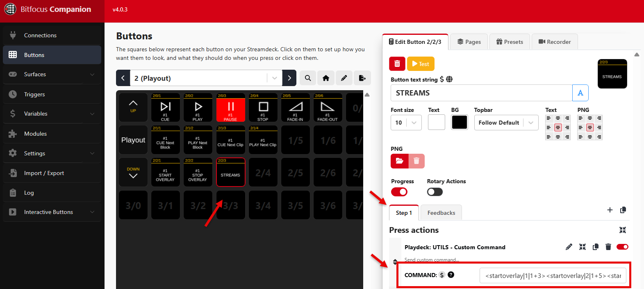Viewport: 644px width, 289px height.
Task: Select the Edit Button 2/2/3 tab
Action: pos(415,42)
